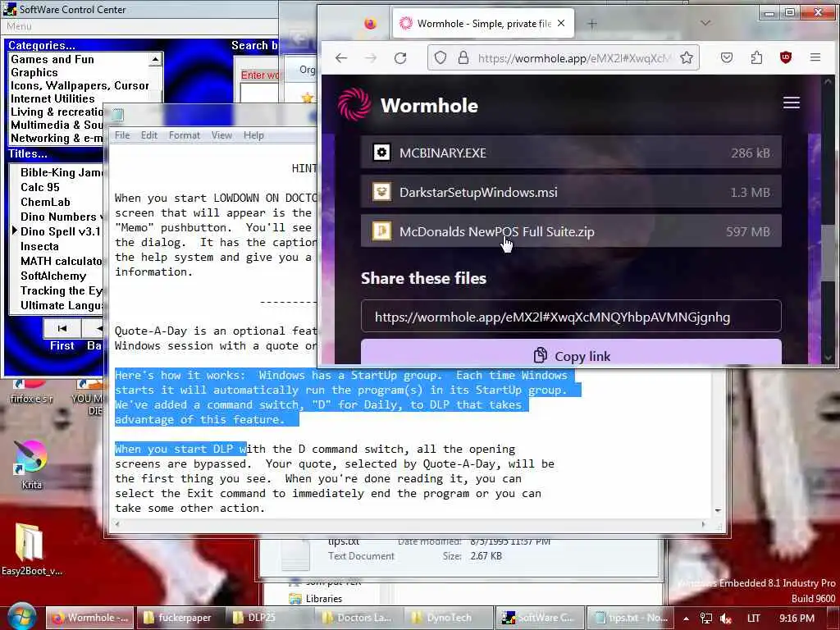Select the SoftAlchemy title
840x630 pixels.
(53, 276)
